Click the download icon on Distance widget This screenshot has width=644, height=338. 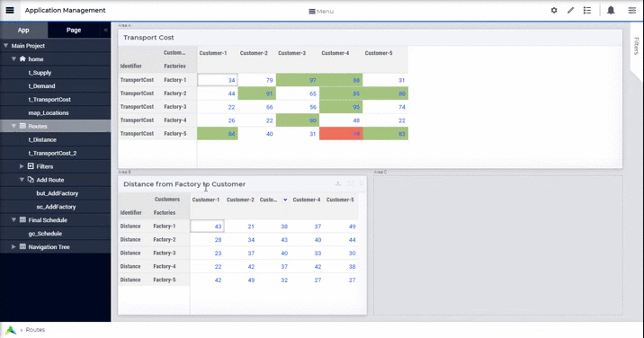click(338, 183)
